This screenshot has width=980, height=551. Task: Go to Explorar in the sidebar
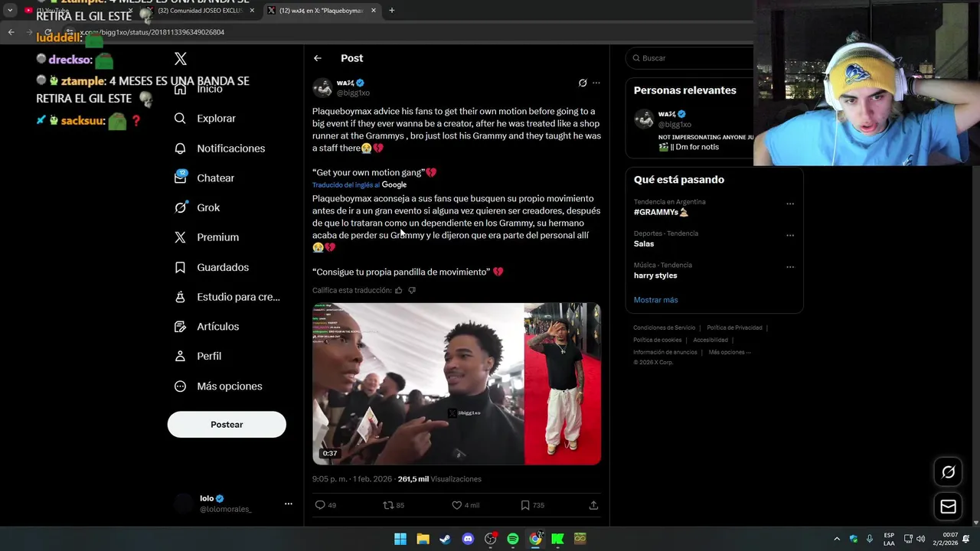tap(204, 119)
